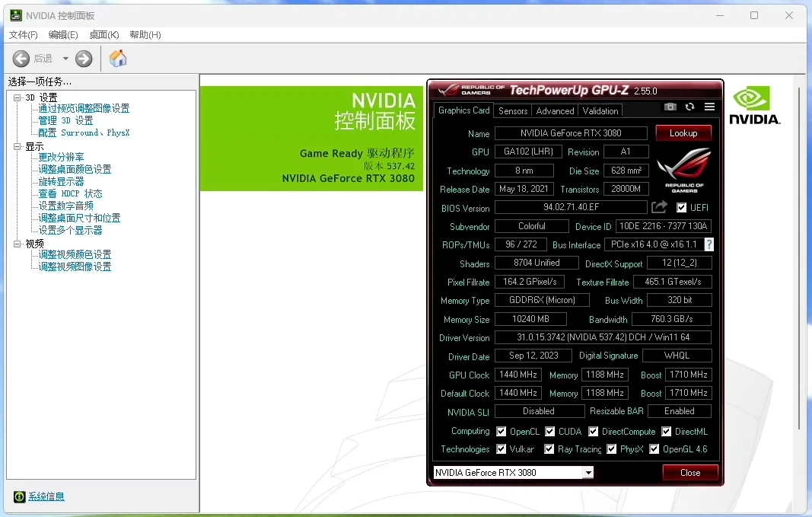The image size is (812, 517).
Task: Open 调整视频颜色设置 task
Action: point(75,254)
